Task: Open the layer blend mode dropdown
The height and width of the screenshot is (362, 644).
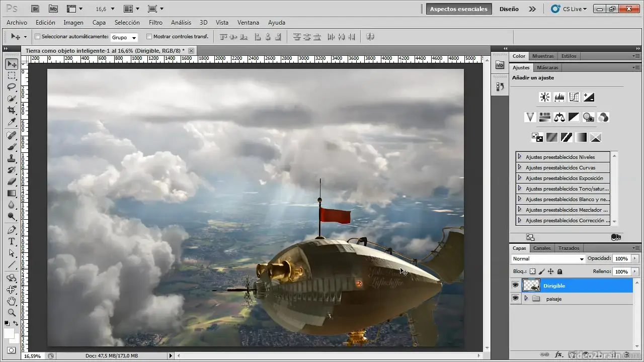Action: coord(548,259)
